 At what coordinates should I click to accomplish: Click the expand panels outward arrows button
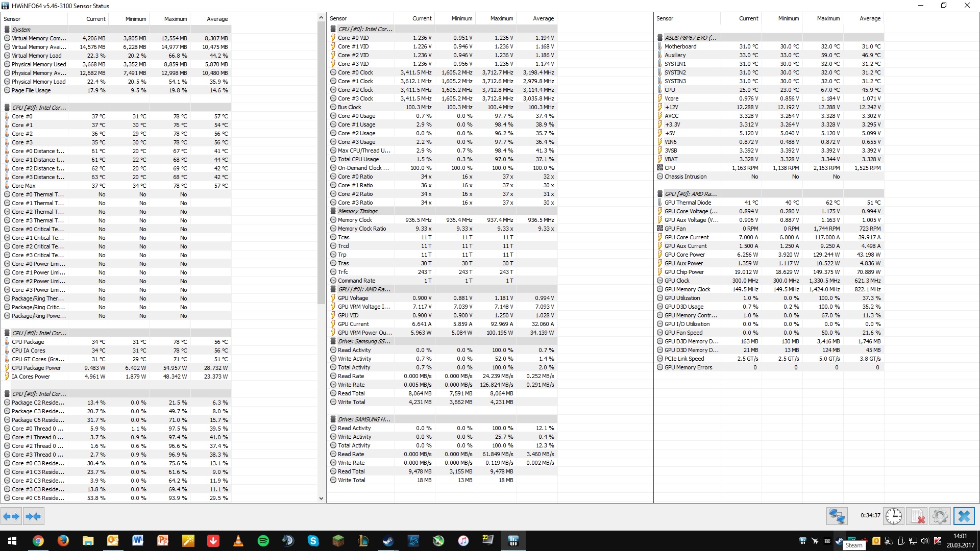pos(11,516)
